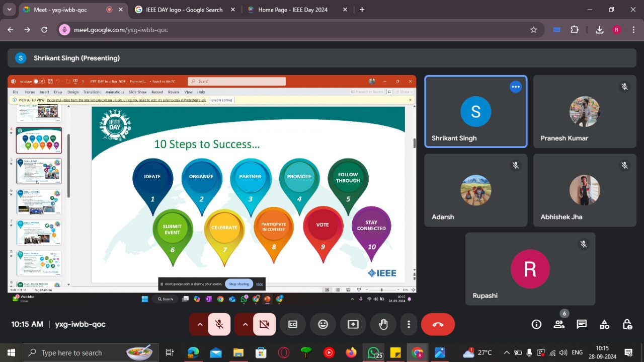Close the Protected View message bar
The height and width of the screenshot is (362, 644).
tap(410, 100)
